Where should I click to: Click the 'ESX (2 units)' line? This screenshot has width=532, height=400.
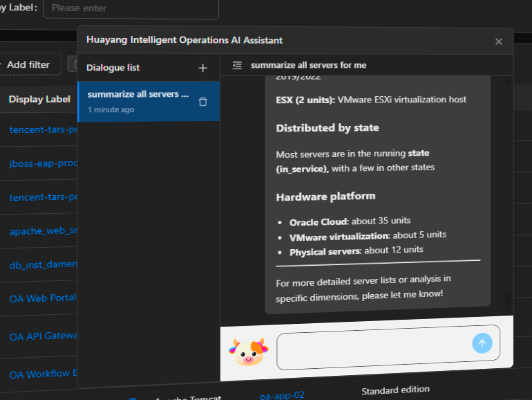pos(371,100)
